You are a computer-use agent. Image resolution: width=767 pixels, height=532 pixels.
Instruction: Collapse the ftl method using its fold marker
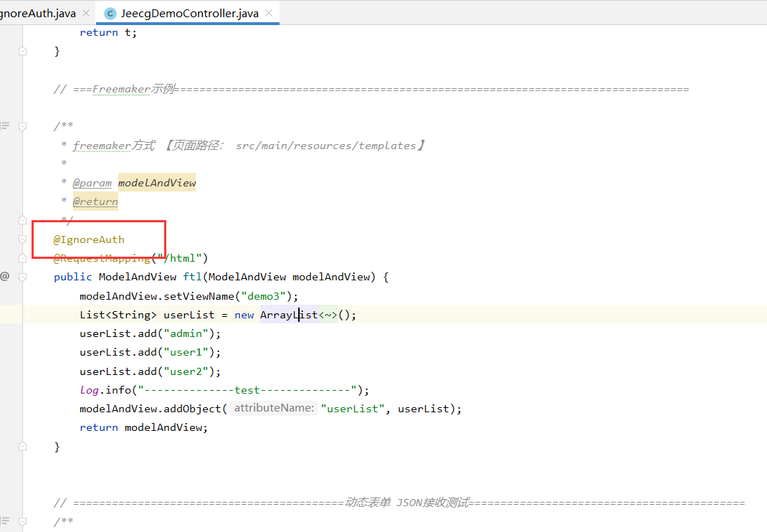[22, 277]
